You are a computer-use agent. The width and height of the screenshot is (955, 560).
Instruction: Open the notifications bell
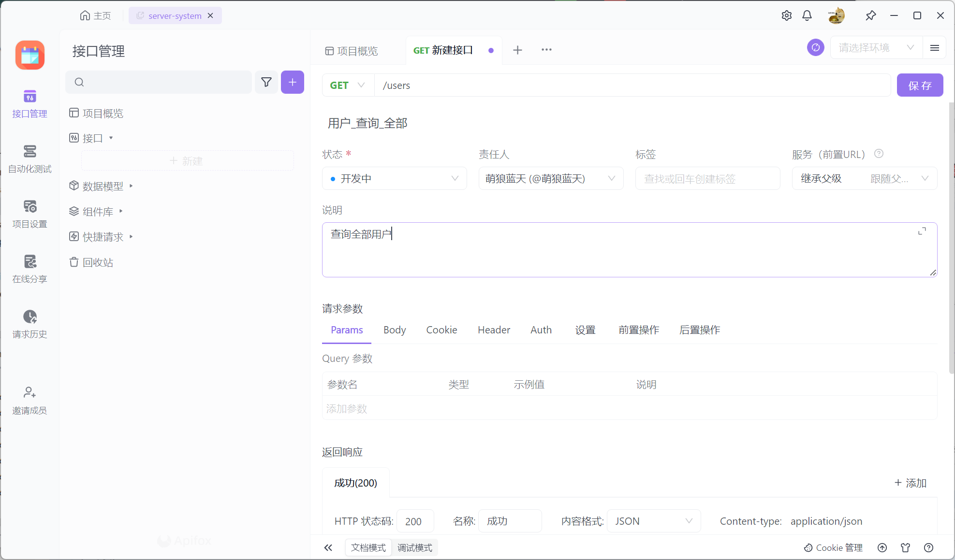pos(807,15)
